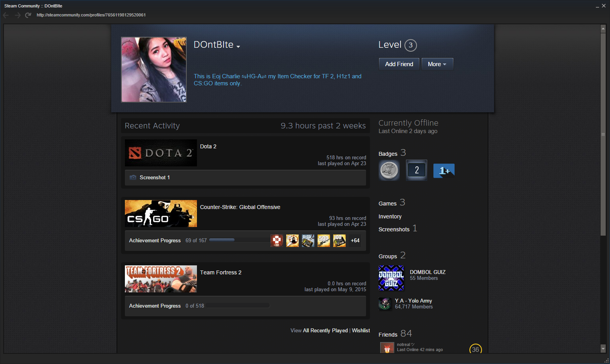Click the browser back arrow

[x=6, y=15]
